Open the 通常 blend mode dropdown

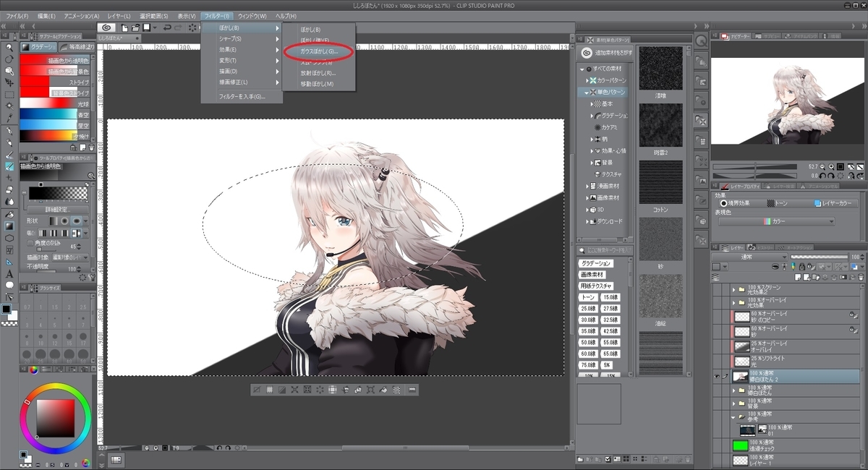click(x=749, y=257)
